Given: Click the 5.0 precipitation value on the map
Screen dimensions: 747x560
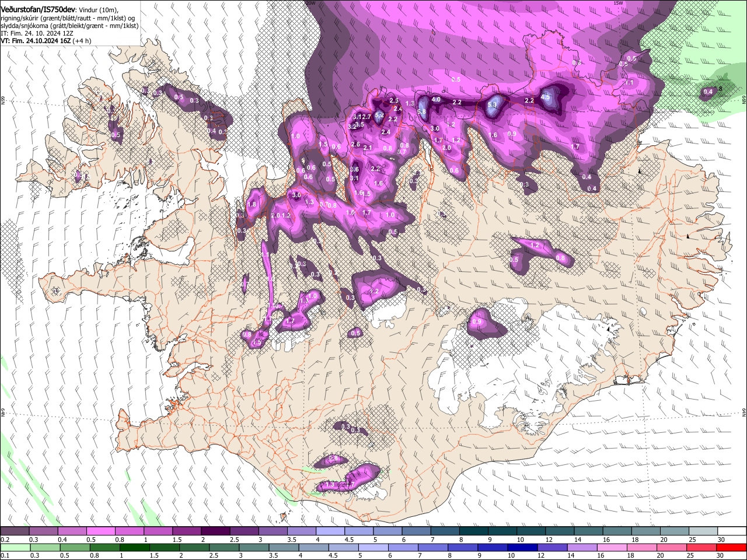Looking at the screenshot, I should click(x=492, y=106).
